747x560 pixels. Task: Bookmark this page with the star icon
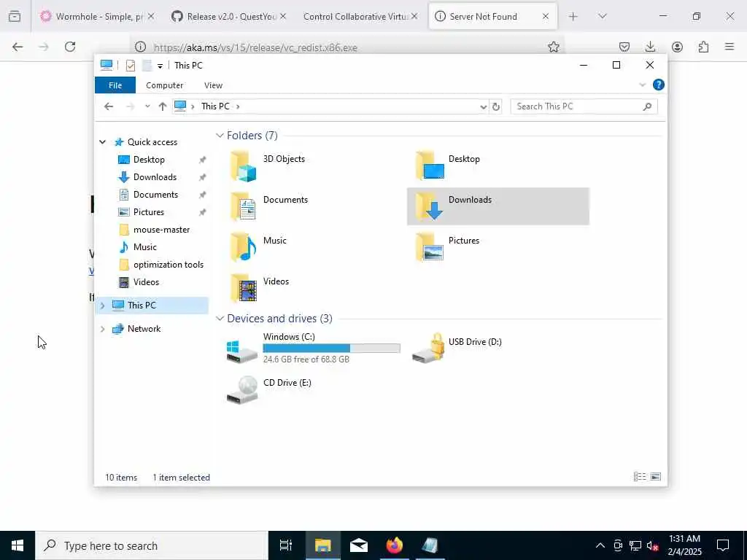point(553,47)
